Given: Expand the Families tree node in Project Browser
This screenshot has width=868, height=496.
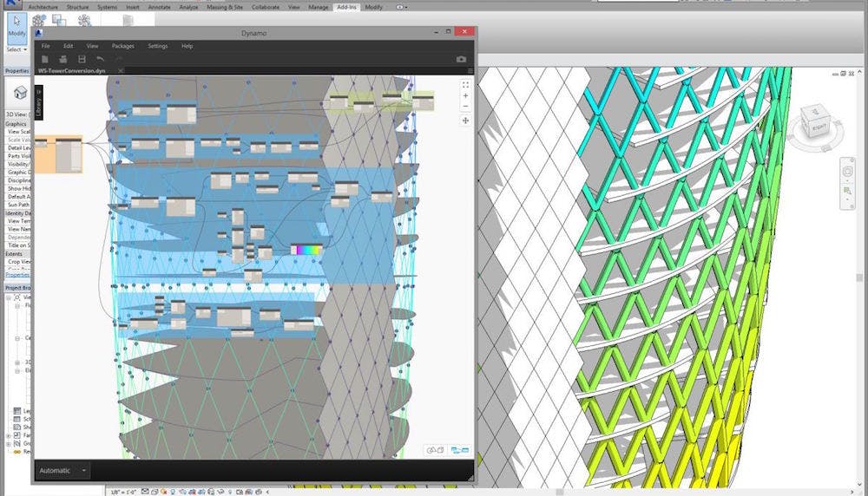Looking at the screenshot, I should [x=9, y=435].
